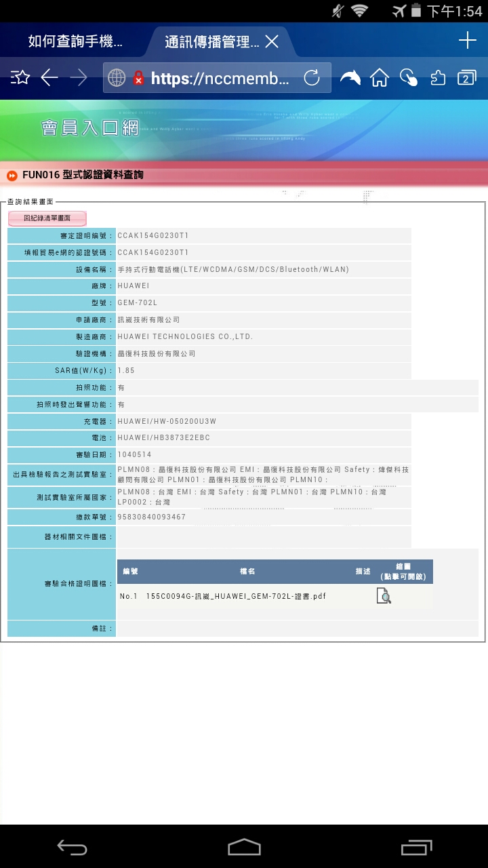Tap the FUN016 型式認證資料查詢 heading

coord(83,176)
